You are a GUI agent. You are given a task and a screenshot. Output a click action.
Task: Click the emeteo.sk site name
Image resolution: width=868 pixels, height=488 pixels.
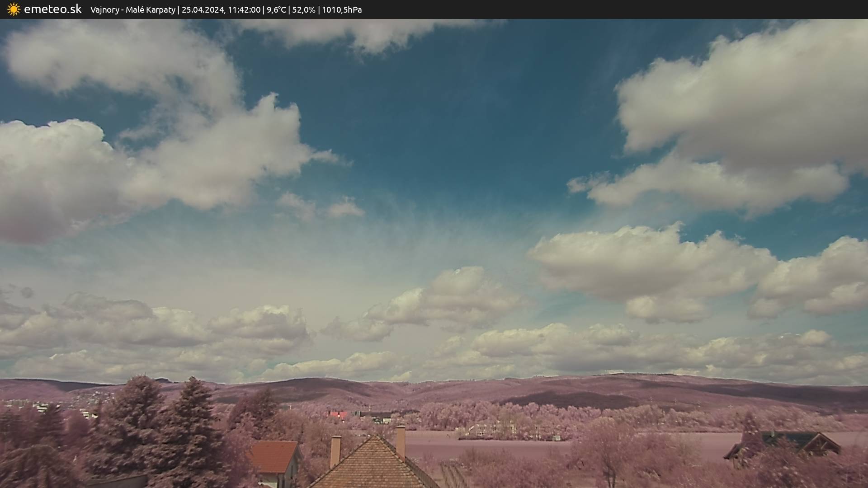pos(53,9)
